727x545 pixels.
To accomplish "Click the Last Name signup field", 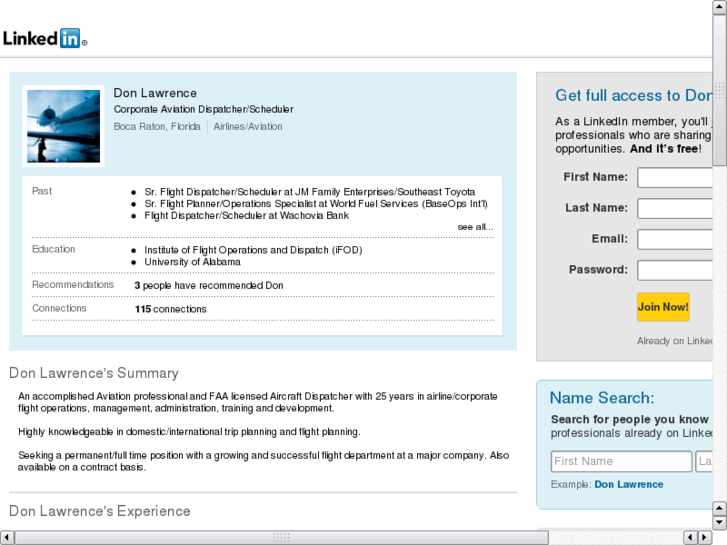I will (x=675, y=208).
